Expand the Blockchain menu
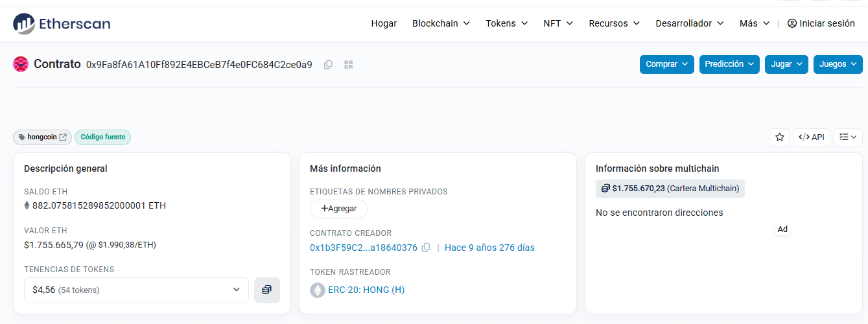The width and height of the screenshot is (868, 324). (x=441, y=23)
